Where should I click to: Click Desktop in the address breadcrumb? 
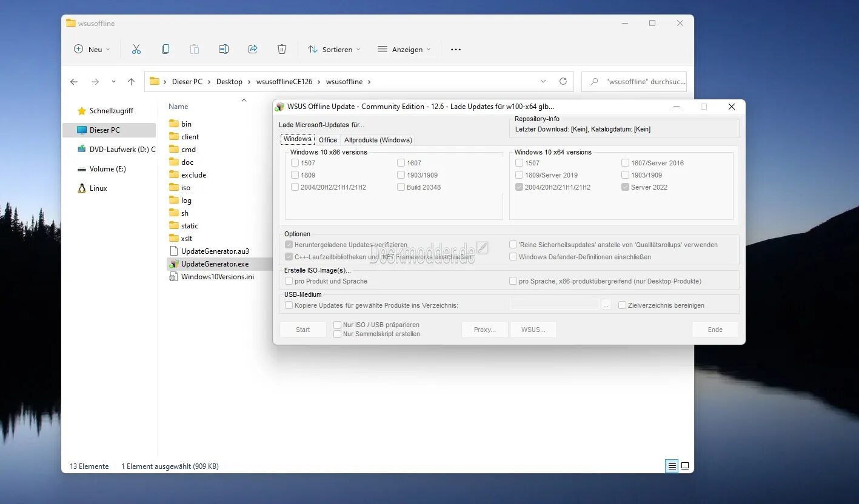[229, 82]
